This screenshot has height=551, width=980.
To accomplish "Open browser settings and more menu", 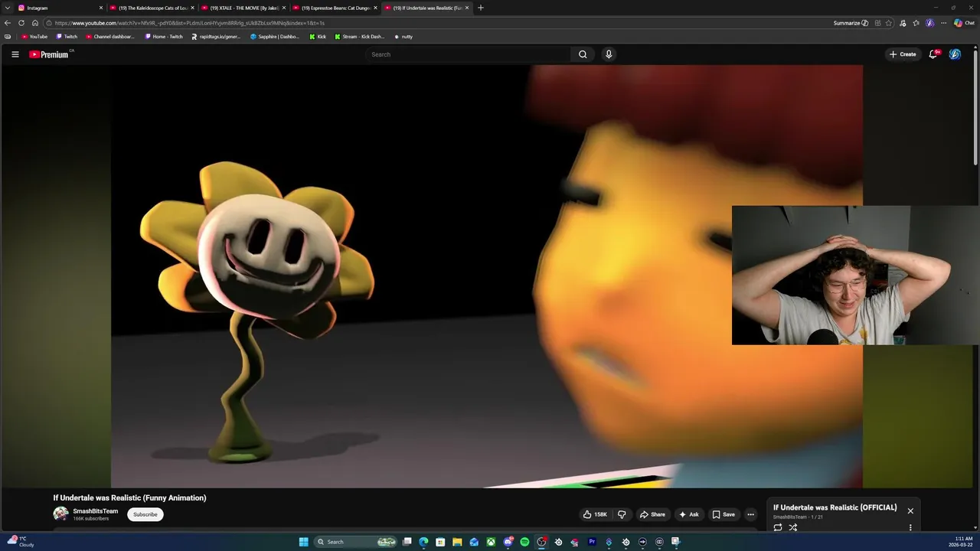I will [943, 23].
